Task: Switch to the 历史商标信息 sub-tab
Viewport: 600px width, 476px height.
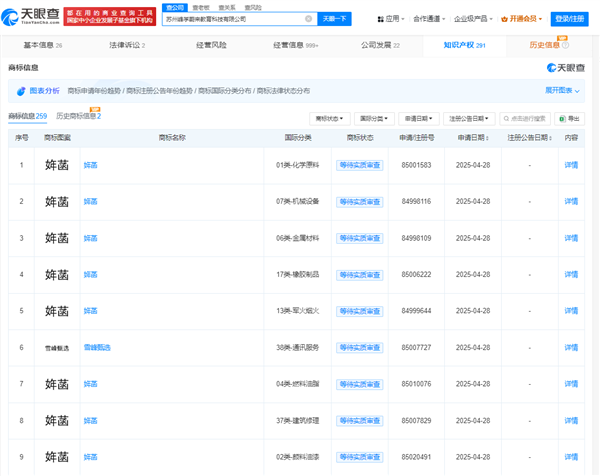Action: click(78, 116)
